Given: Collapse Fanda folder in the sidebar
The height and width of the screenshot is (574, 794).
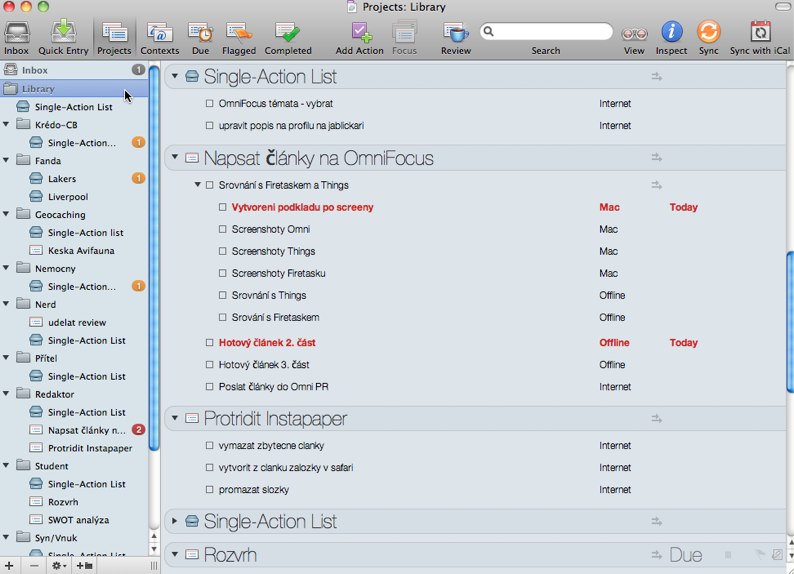Looking at the screenshot, I should point(6,160).
